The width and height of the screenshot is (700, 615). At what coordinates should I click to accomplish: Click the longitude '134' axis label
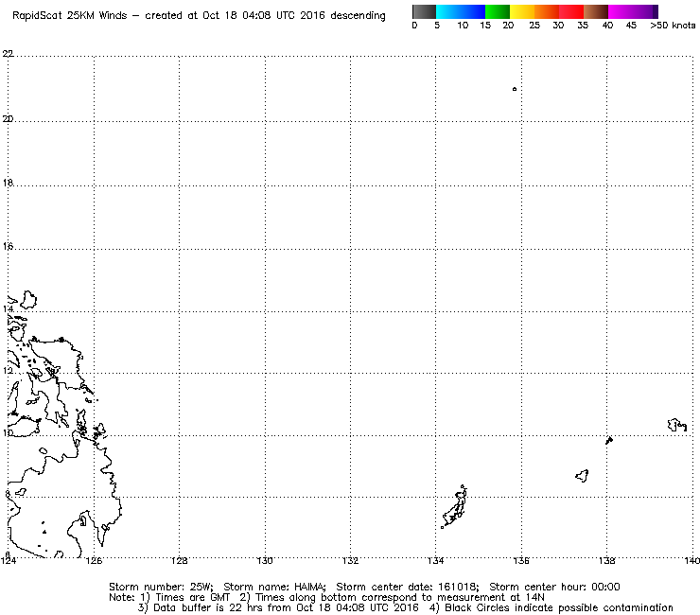point(436,561)
